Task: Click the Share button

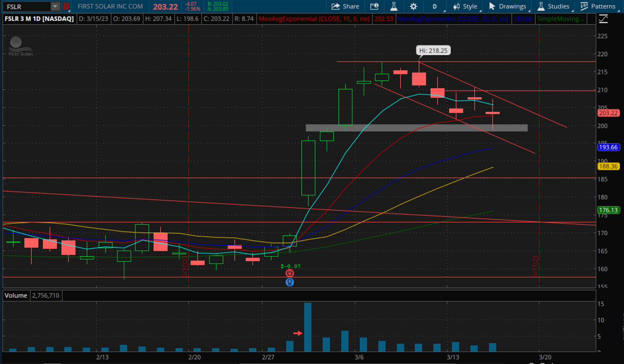Action: pos(345,6)
